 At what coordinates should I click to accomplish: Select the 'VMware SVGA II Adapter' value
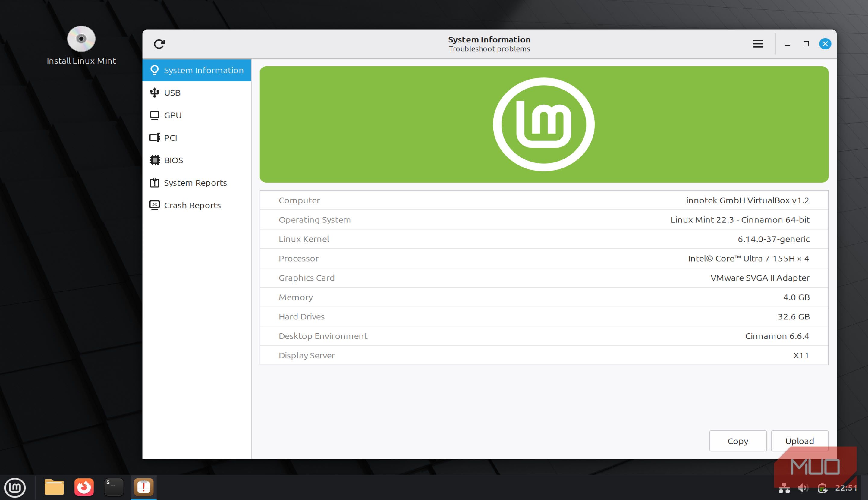pyautogui.click(x=760, y=278)
